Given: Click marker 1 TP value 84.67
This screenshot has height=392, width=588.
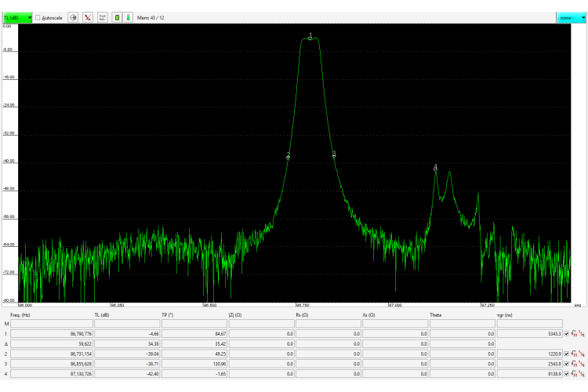Looking at the screenshot, I should (194, 333).
